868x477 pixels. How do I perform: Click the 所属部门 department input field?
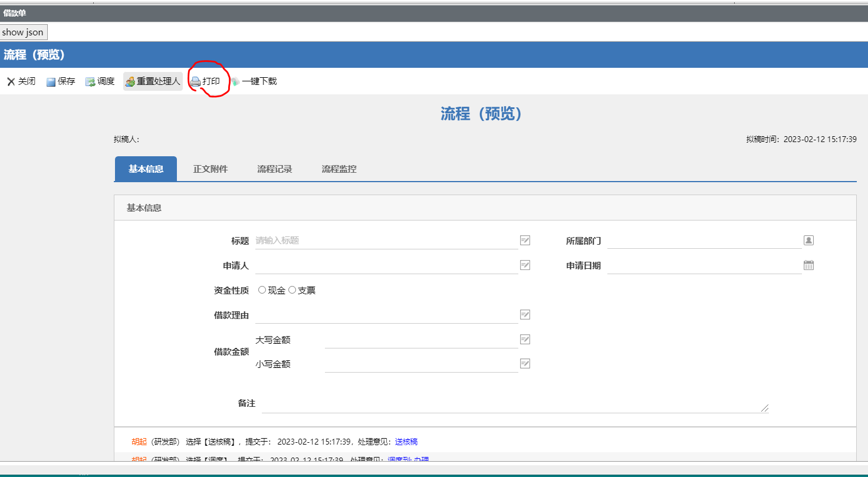pos(705,241)
